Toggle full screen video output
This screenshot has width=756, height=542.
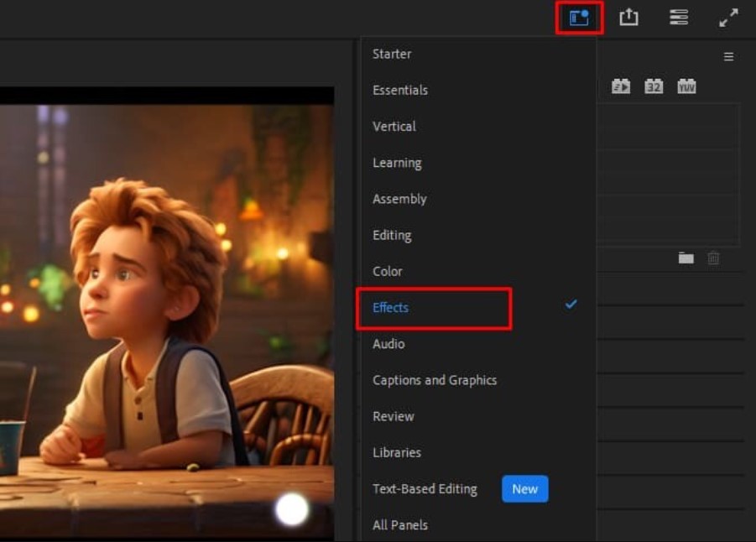pos(728,18)
